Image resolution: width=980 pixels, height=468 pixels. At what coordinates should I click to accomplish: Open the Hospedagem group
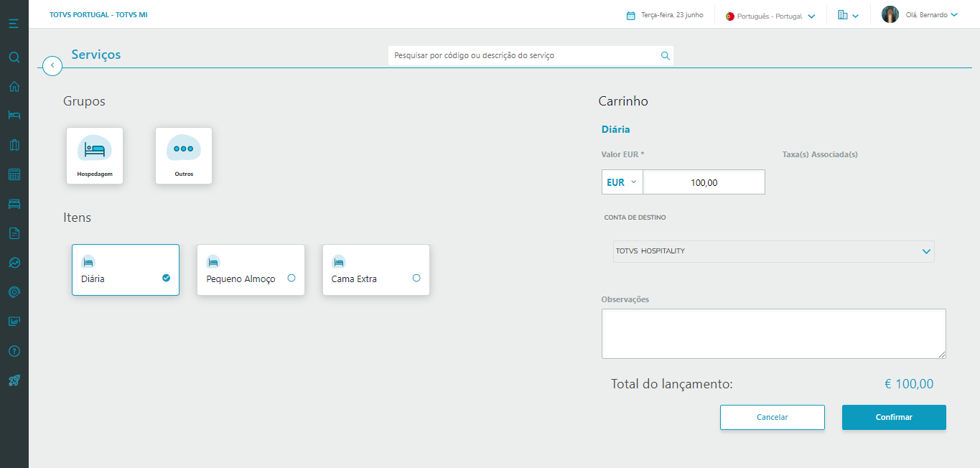tap(95, 156)
